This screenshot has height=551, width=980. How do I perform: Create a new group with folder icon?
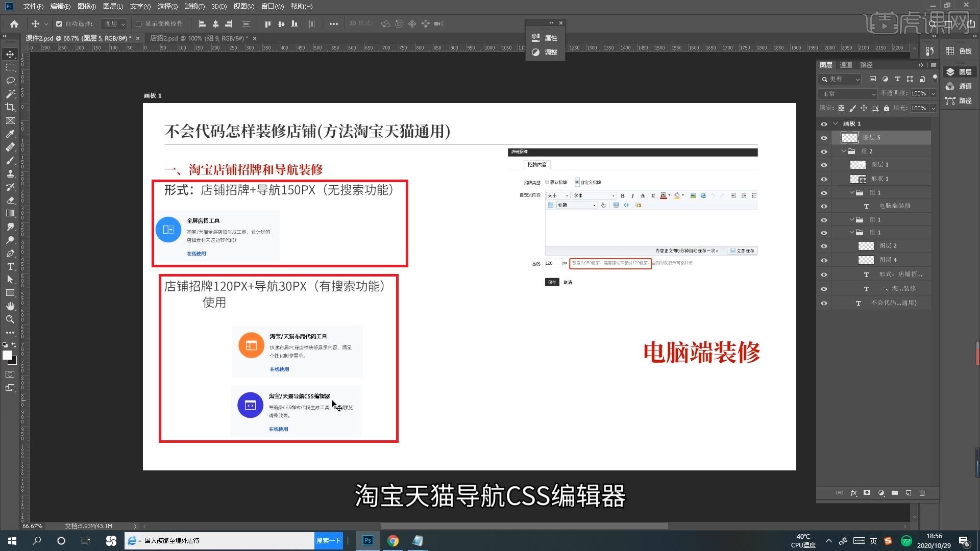point(895,493)
